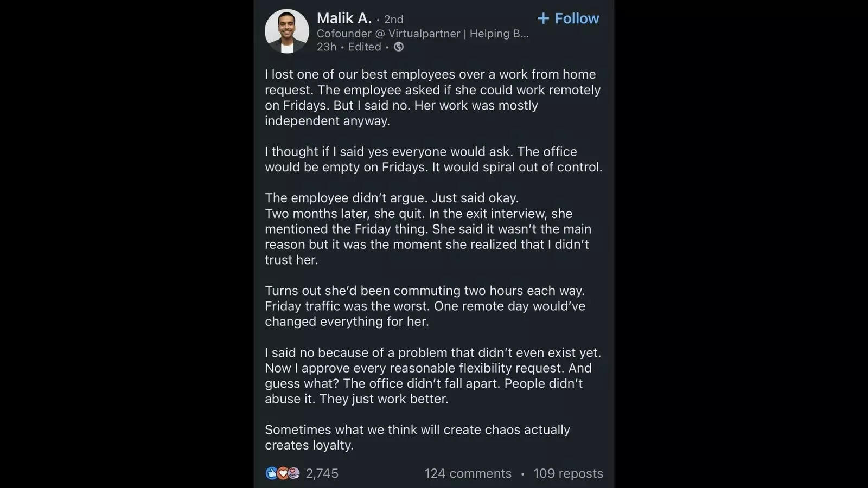This screenshot has width=868, height=488.
Task: Click the red heart love reaction icon
Action: click(283, 473)
